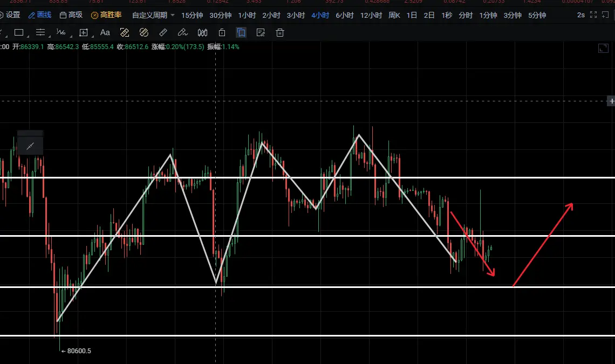The image size is (615, 364).
Task: Click the floating line tool thumbnail
Action: click(30, 146)
